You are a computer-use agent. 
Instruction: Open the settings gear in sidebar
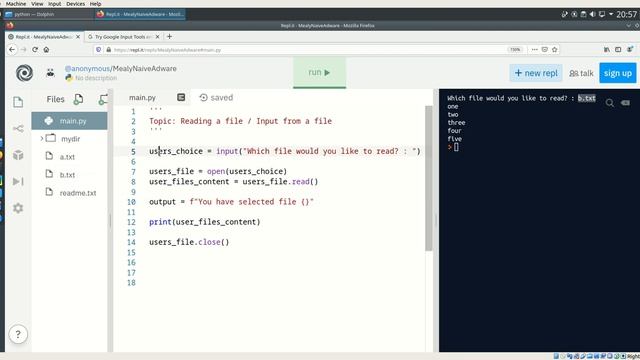[x=18, y=208]
